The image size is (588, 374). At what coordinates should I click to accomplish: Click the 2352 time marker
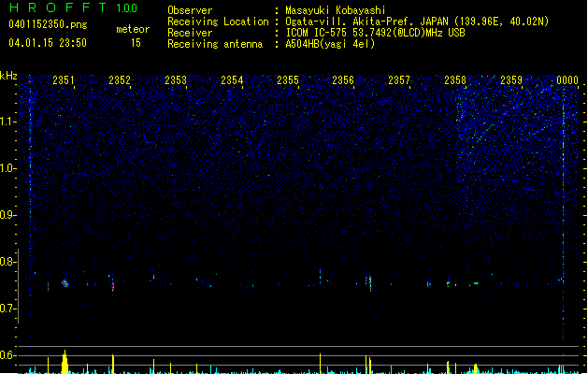120,80
